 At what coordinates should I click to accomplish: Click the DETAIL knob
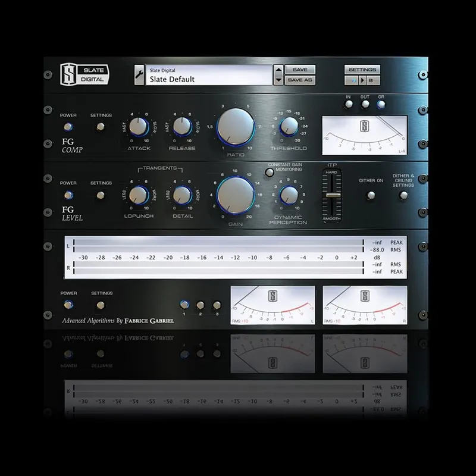182,195
